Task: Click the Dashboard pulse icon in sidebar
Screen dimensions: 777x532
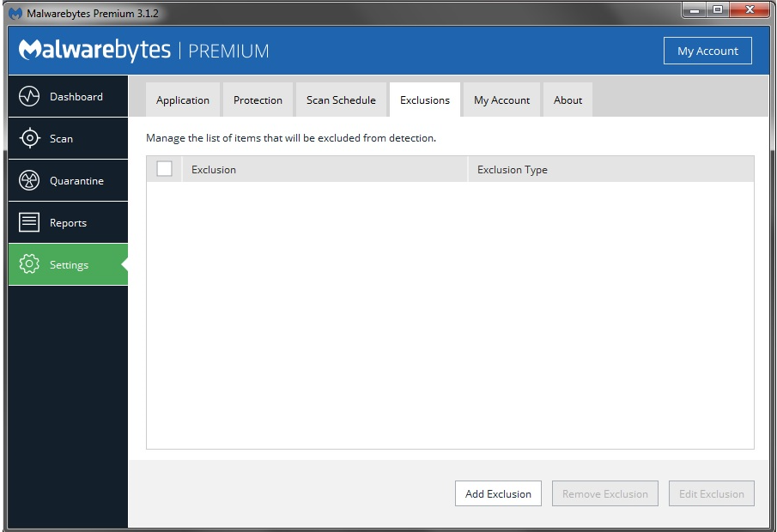Action: coord(29,96)
